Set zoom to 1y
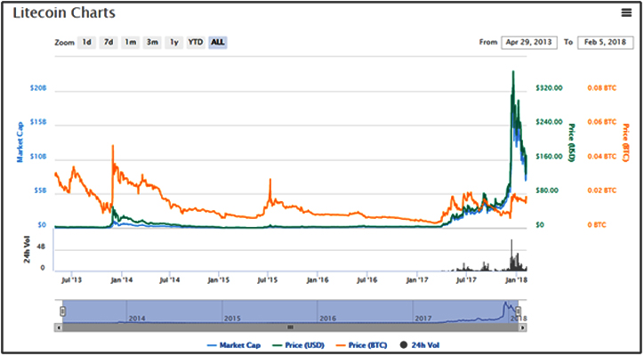The image size is (644, 356). pyautogui.click(x=174, y=43)
